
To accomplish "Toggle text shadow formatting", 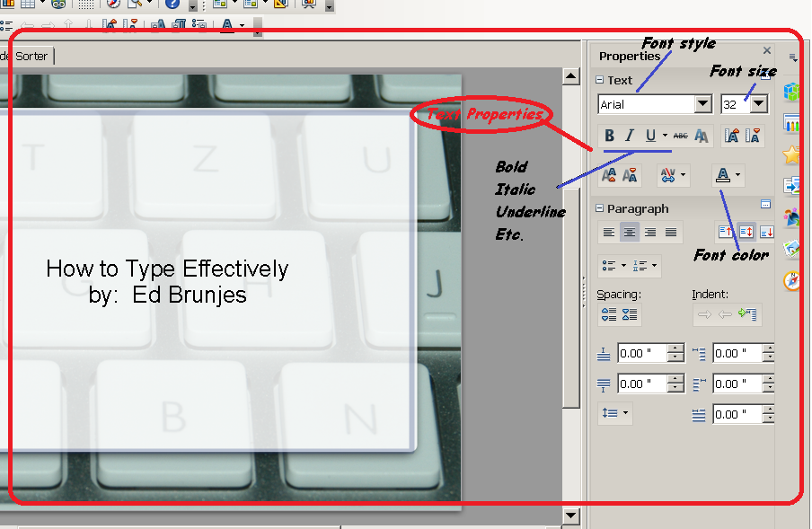I will [x=701, y=136].
